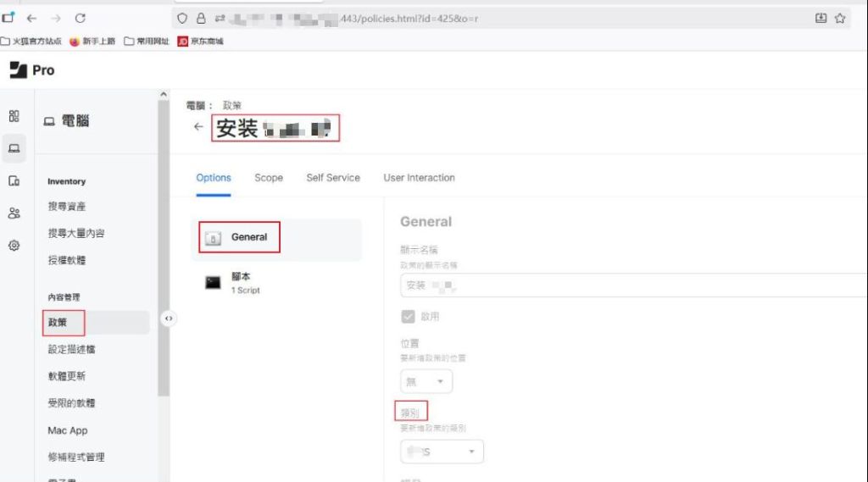Click the back arrow beside policy title
Screen dimensions: 868x482
point(198,127)
